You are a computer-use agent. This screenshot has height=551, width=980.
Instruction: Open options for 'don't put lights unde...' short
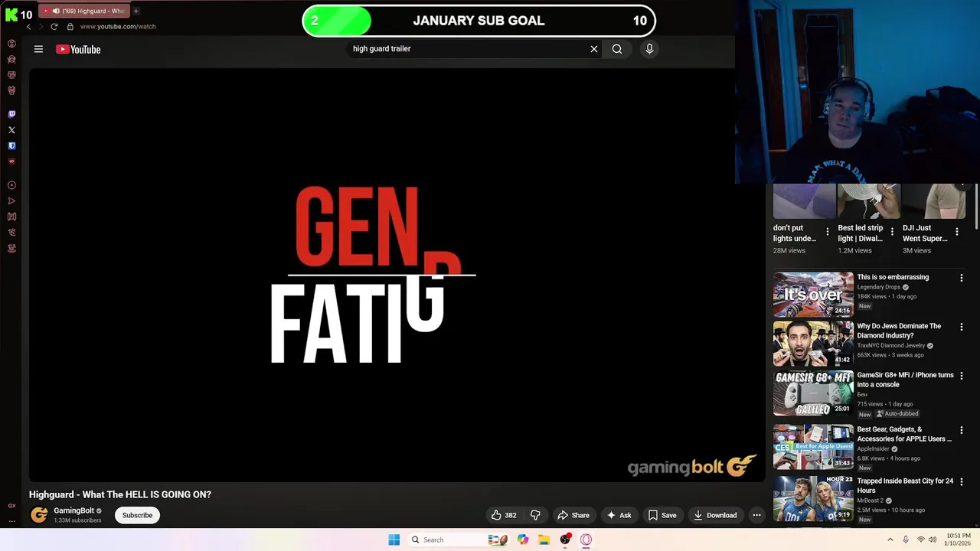coord(827,232)
